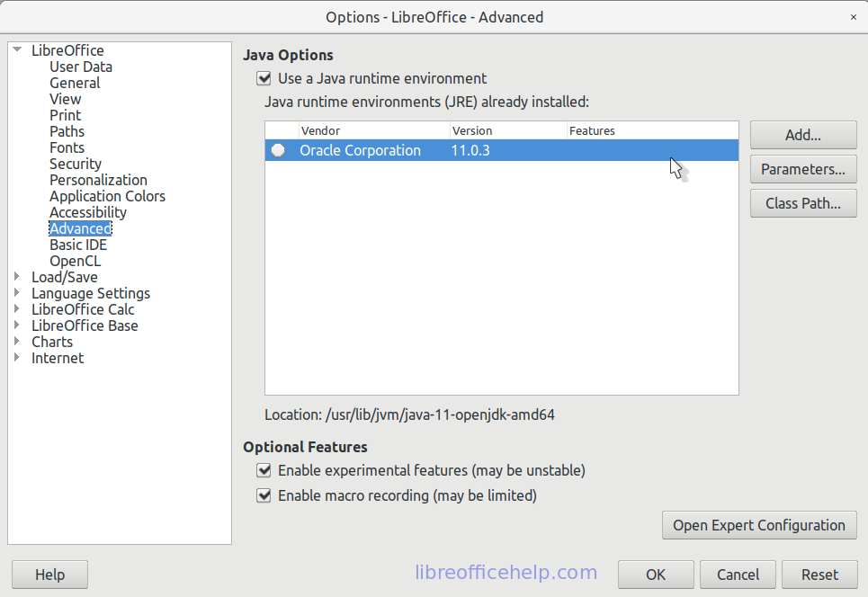Image resolution: width=868 pixels, height=597 pixels.
Task: Expand the Language Settings node
Action: (x=17, y=293)
